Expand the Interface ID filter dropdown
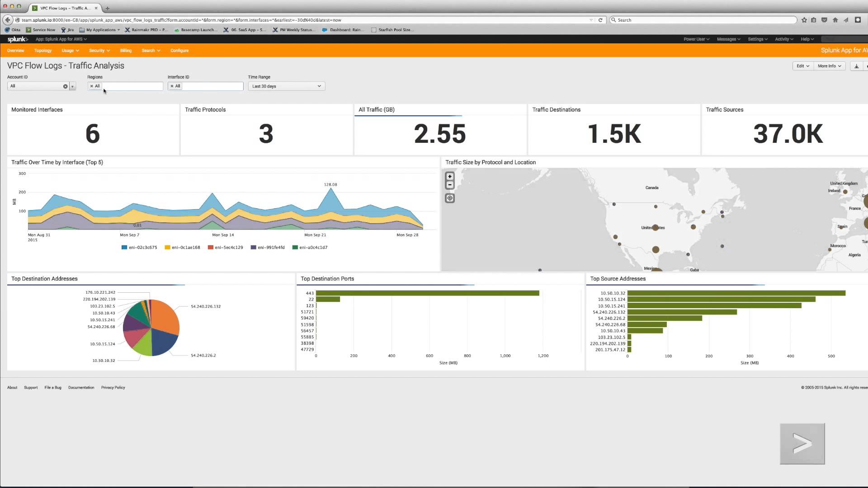Viewport: 868px width, 488px height. (x=205, y=86)
